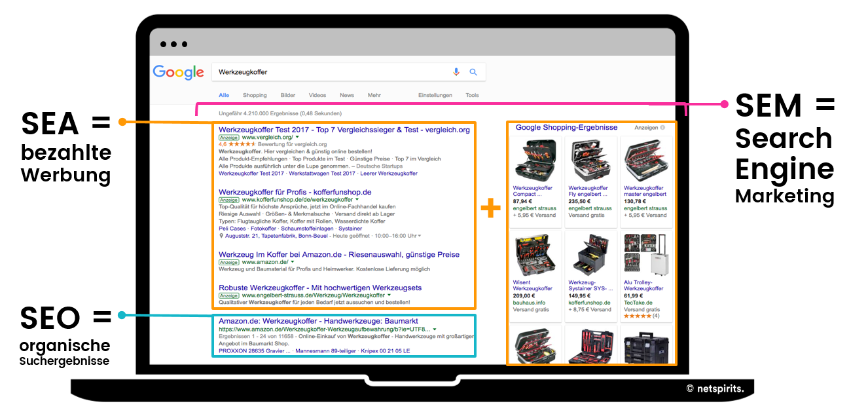Click the location pin icon in kofferfunshop ad
Image resolution: width=868 pixels, height=414 pixels.
(220, 236)
